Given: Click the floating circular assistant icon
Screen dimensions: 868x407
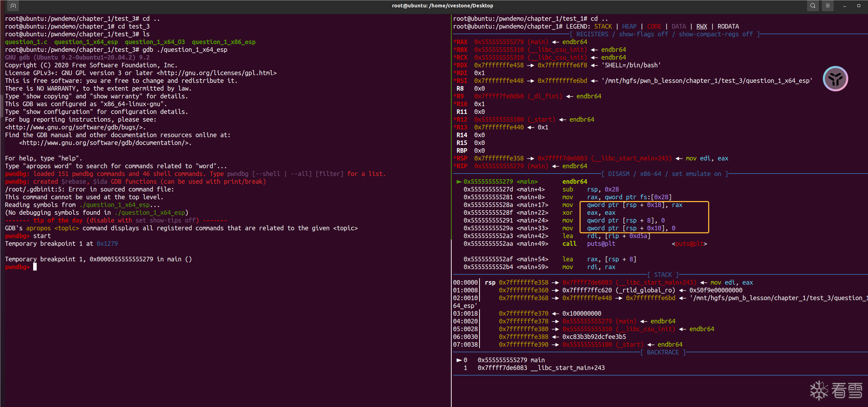Looking at the screenshot, I should tap(835, 79).
